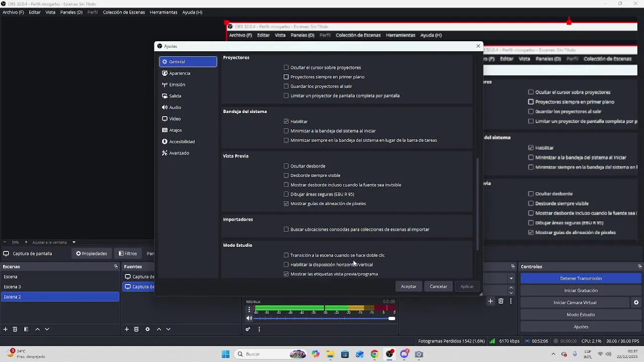Select Salida settings category
Viewport: 644px width, 362px height.
188,96
